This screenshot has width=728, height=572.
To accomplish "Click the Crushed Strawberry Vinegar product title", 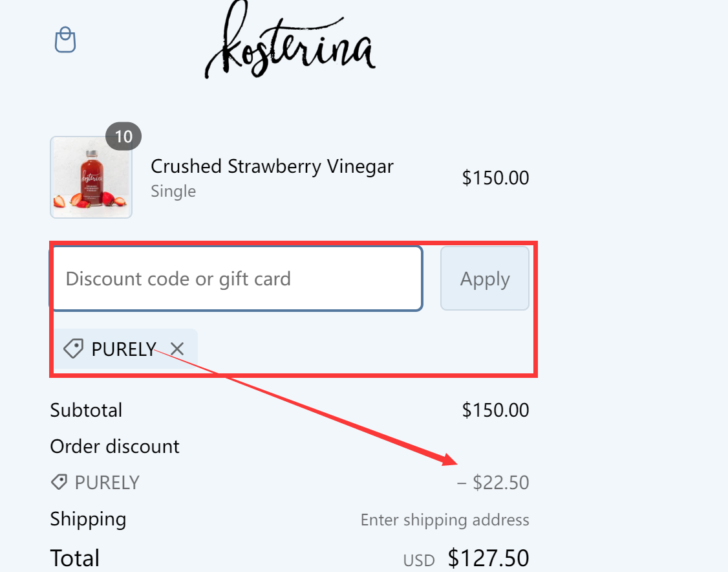I will [x=272, y=166].
